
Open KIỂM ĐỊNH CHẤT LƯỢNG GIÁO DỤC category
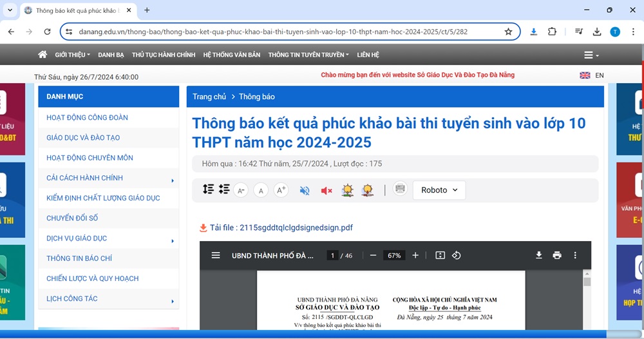[x=108, y=198]
